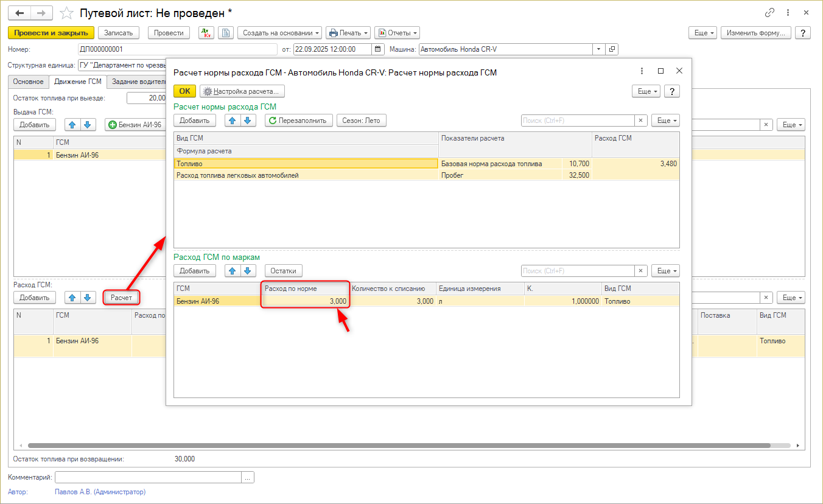823x504 pixels.
Task: Copy link to document using chain icon
Action: 769,13
